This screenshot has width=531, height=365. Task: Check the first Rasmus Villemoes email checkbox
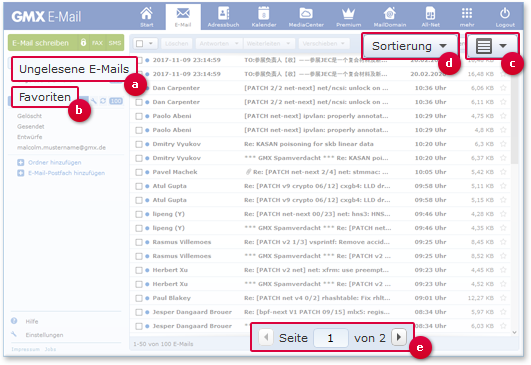(x=139, y=242)
